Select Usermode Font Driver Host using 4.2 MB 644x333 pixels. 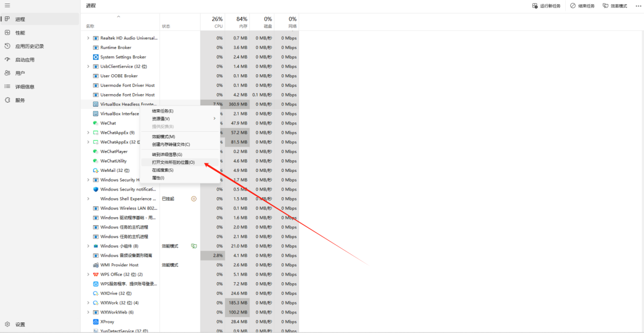tap(190, 95)
